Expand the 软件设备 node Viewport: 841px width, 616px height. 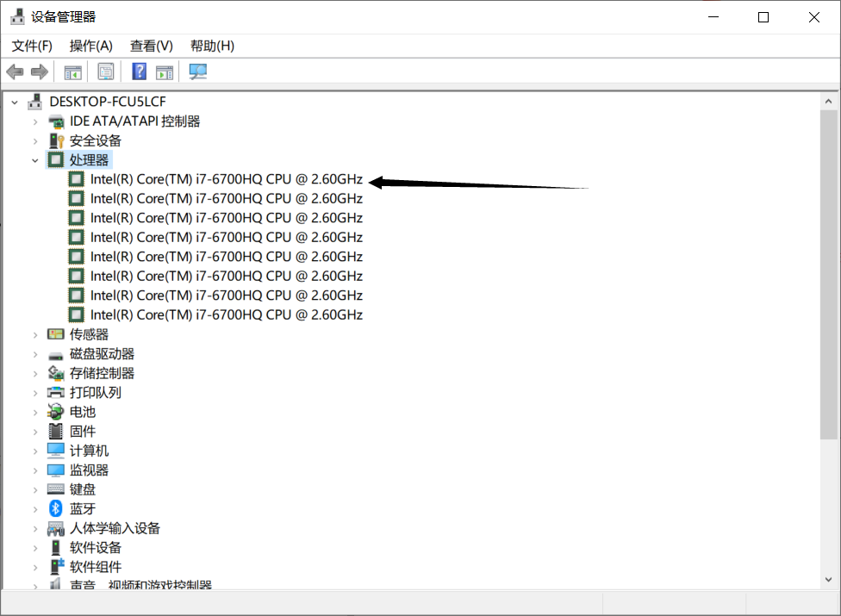pos(35,548)
